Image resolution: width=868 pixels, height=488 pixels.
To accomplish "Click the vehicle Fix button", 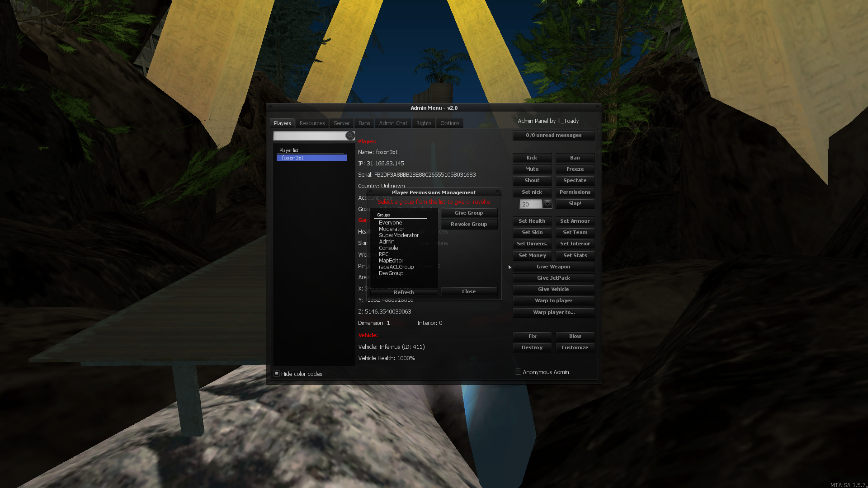I will coord(532,336).
